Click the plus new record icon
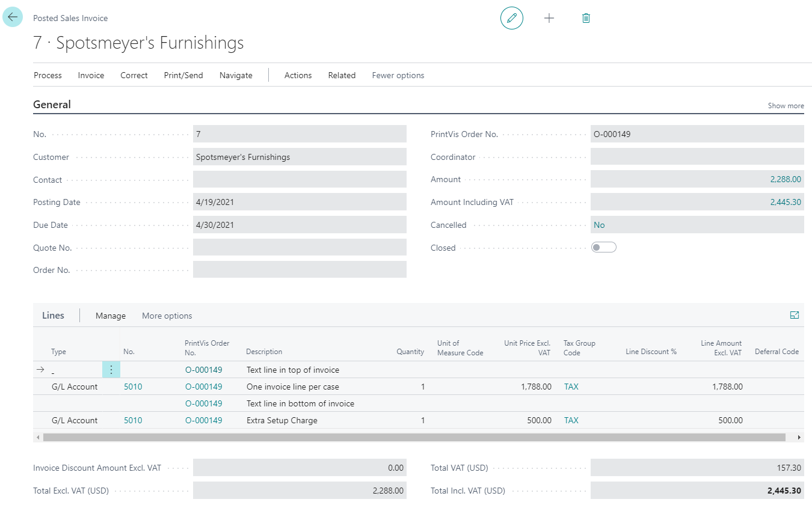Screen dimensions: 812x511 pyautogui.click(x=549, y=18)
